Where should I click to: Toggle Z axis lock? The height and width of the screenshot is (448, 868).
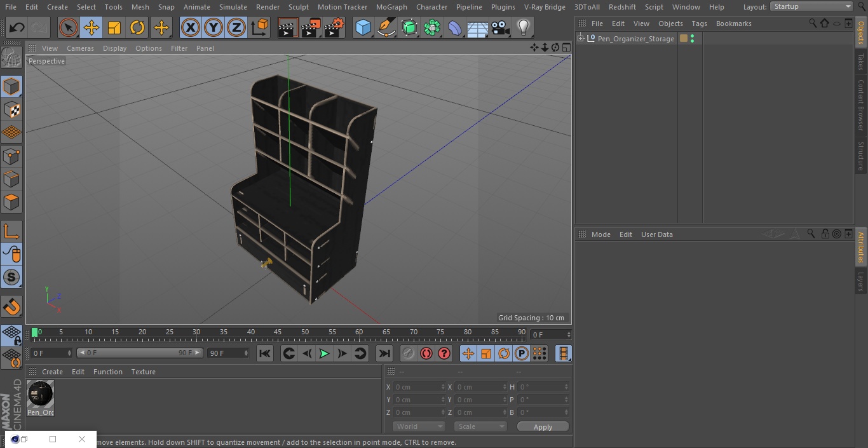236,28
